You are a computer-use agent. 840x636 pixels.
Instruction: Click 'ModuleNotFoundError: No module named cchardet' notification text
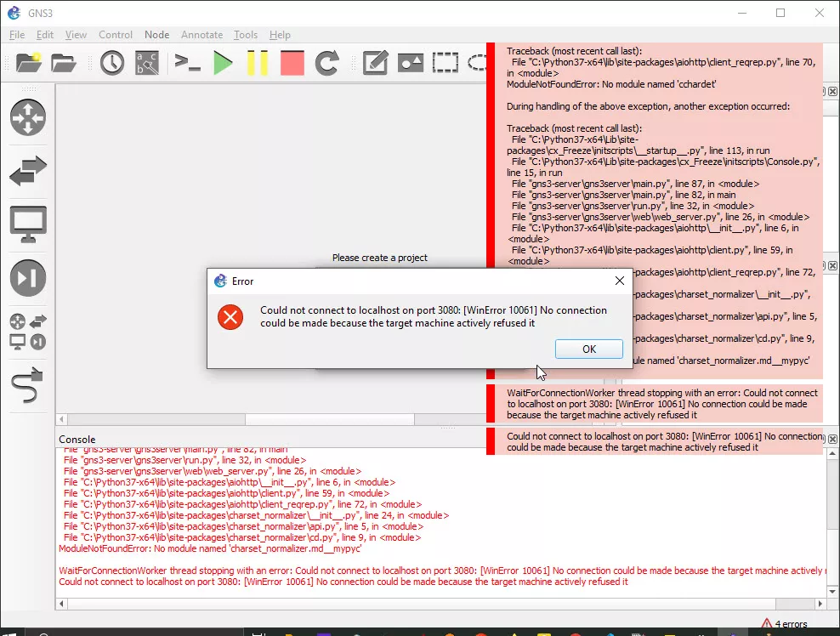point(611,84)
